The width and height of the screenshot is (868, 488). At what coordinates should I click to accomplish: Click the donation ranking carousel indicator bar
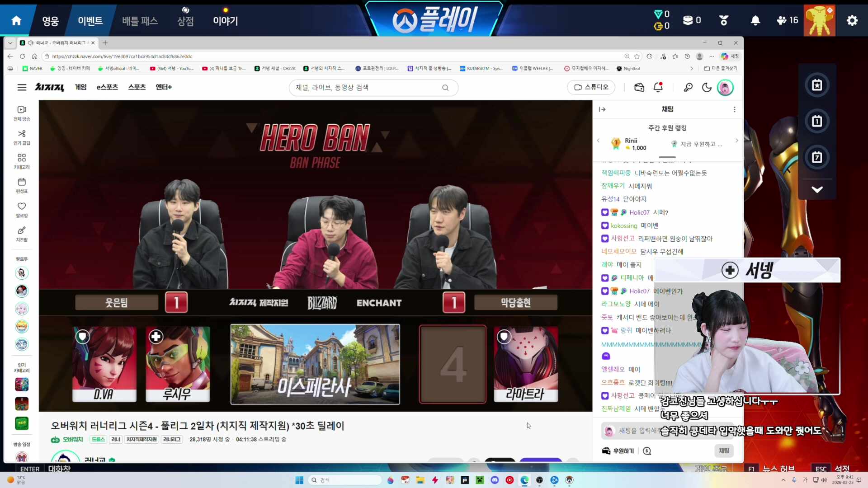(668, 157)
